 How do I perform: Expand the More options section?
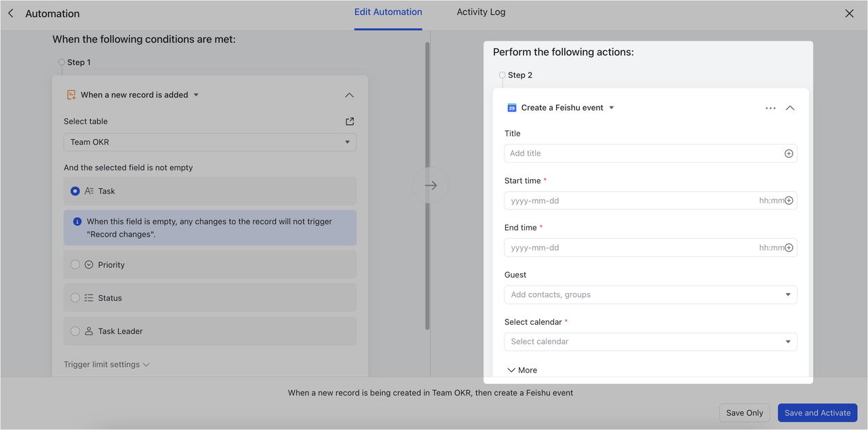click(x=522, y=370)
